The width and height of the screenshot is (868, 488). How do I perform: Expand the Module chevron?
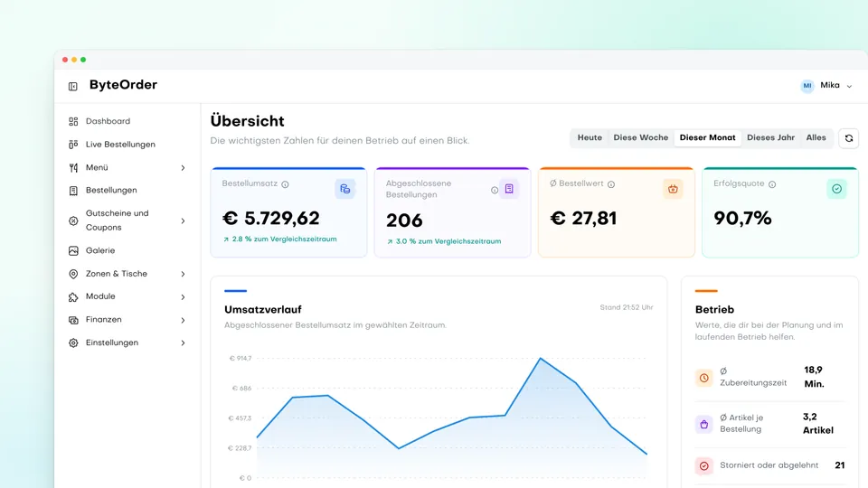coord(183,297)
